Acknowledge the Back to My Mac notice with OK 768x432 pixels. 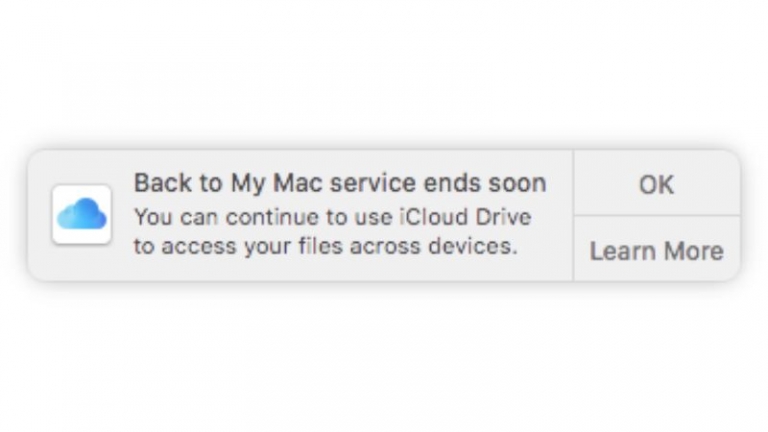[656, 184]
